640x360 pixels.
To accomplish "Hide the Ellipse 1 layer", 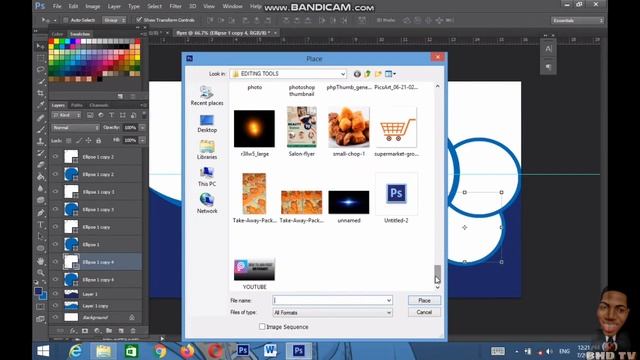I will click(x=55, y=244).
